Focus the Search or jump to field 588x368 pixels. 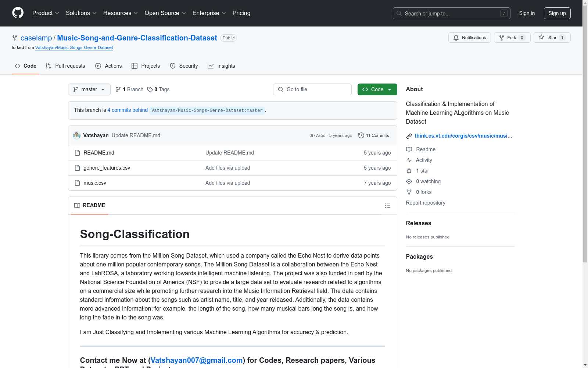(451, 13)
